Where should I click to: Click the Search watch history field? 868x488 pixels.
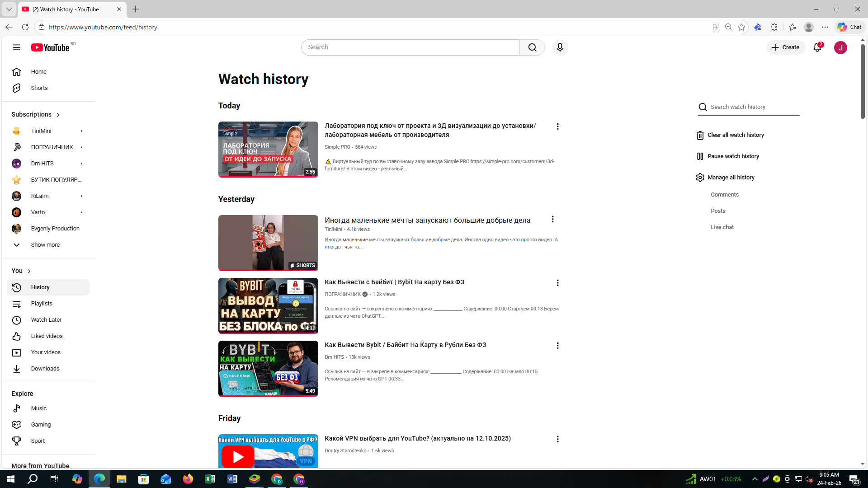point(754,107)
